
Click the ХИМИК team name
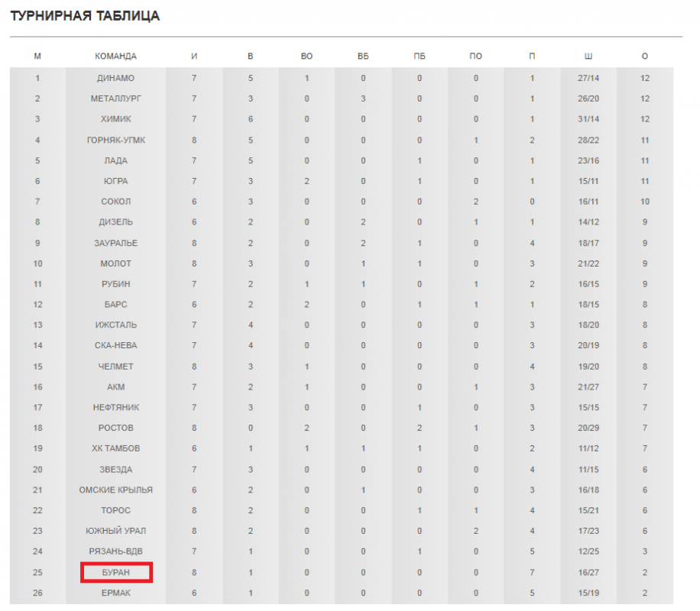[115, 119]
